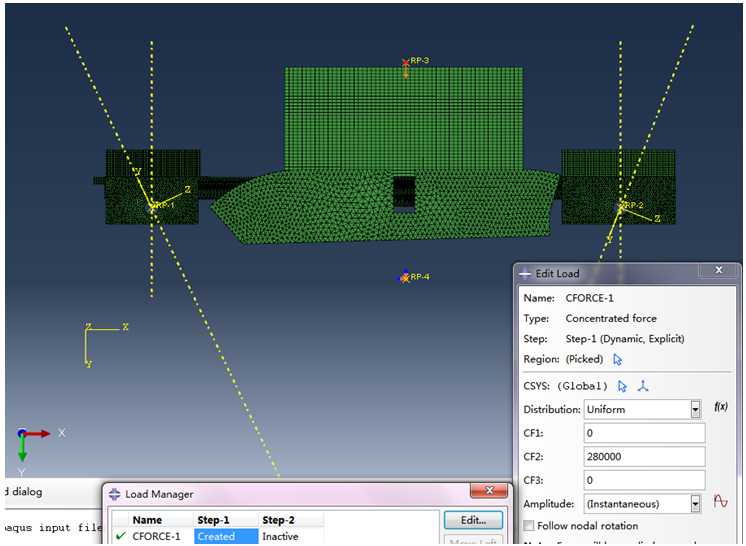Open the f(x) analytical field creator
The height and width of the screenshot is (546, 746).
(x=720, y=408)
